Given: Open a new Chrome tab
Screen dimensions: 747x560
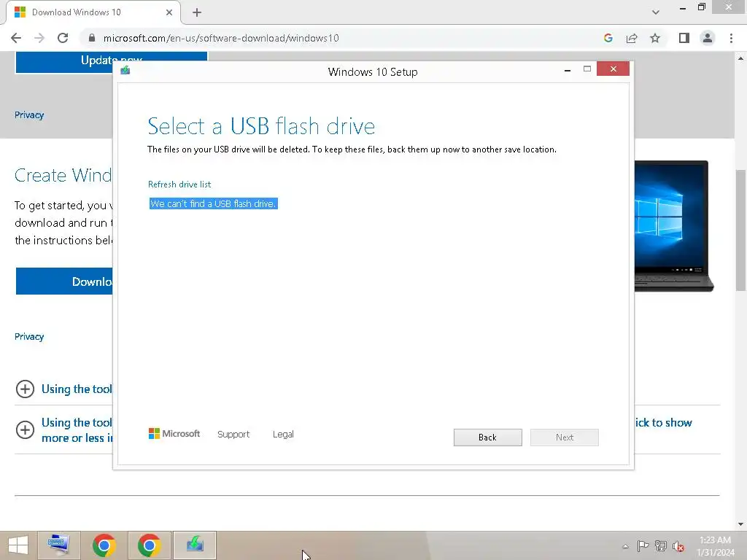Looking at the screenshot, I should [197, 12].
